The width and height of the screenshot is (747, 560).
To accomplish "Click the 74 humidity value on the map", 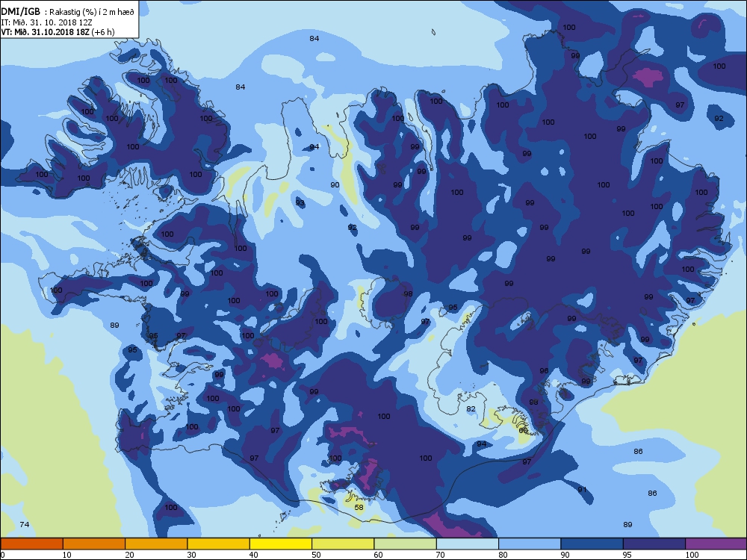I will 25,524.
